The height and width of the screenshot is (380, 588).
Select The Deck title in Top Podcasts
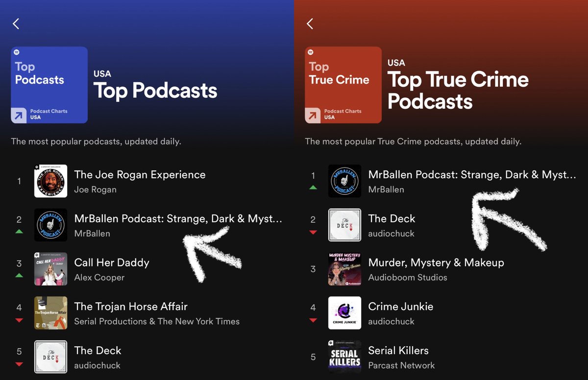pyautogui.click(x=98, y=351)
